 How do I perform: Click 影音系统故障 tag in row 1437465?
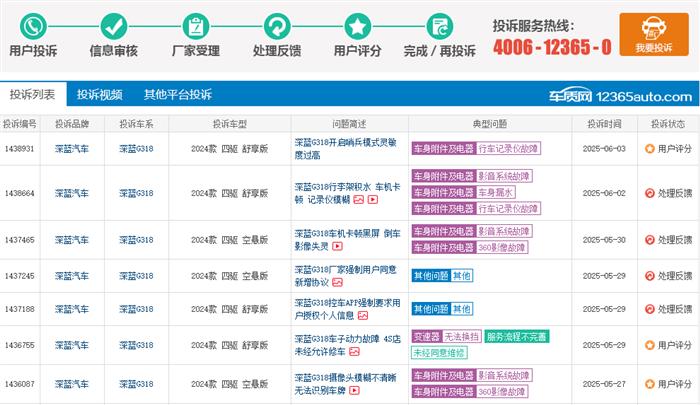click(x=504, y=231)
